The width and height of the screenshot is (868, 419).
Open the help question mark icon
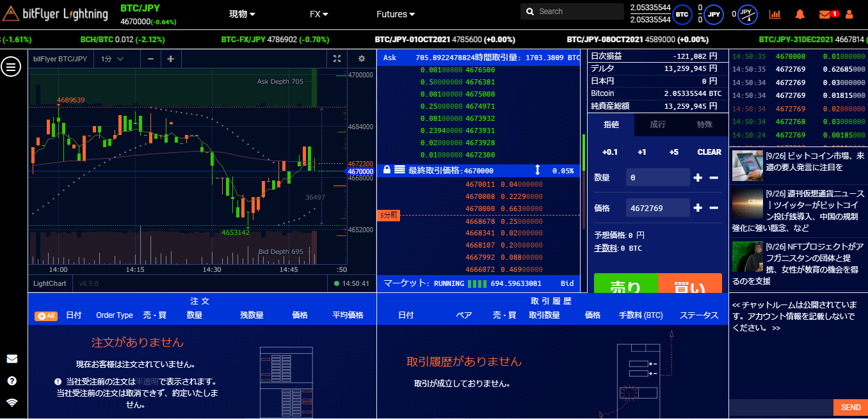[x=12, y=381]
